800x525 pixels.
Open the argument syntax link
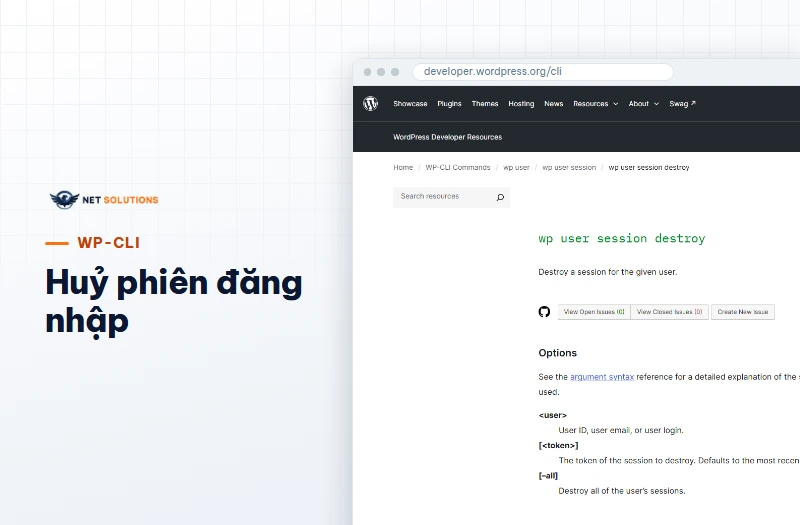point(602,377)
